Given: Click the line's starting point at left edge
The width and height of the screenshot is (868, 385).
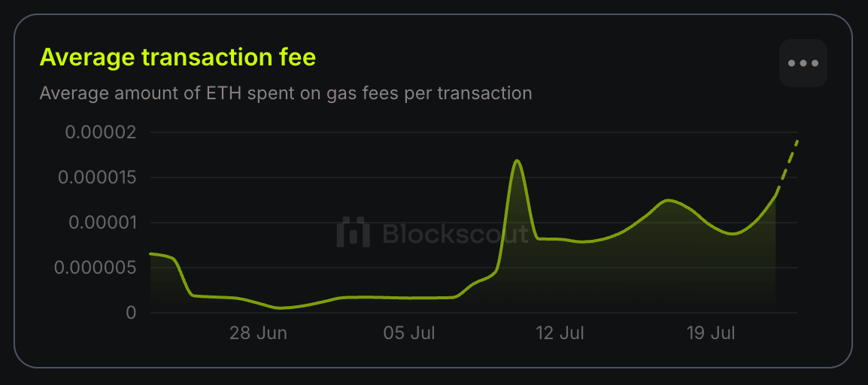Looking at the screenshot, I should point(151,253).
